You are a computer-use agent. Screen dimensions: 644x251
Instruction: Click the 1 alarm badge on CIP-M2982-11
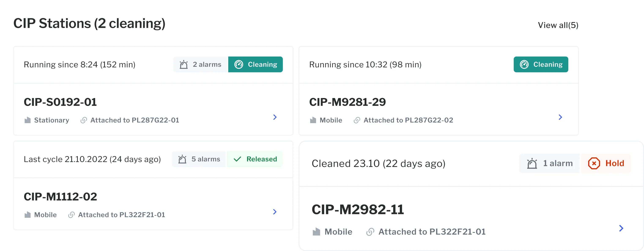click(x=549, y=163)
